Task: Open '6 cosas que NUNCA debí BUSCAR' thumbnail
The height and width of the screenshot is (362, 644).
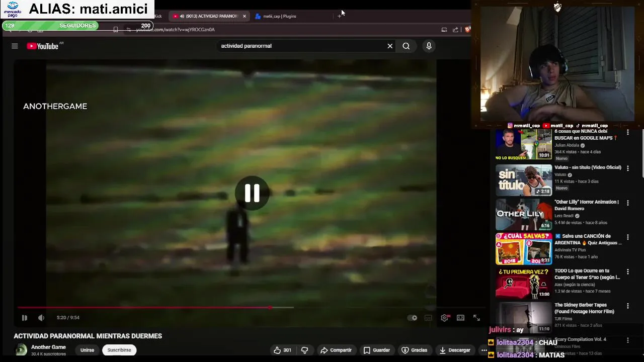Action: pyautogui.click(x=523, y=145)
